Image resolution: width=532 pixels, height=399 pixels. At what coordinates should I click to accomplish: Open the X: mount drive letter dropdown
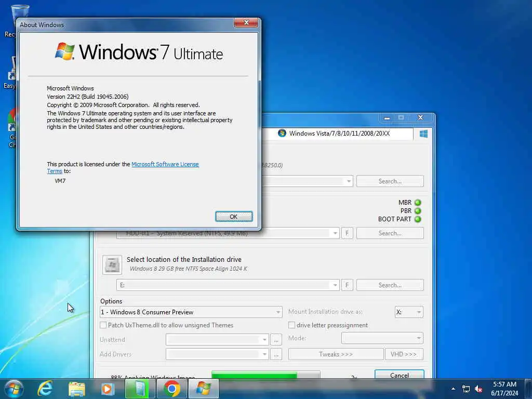(409, 312)
